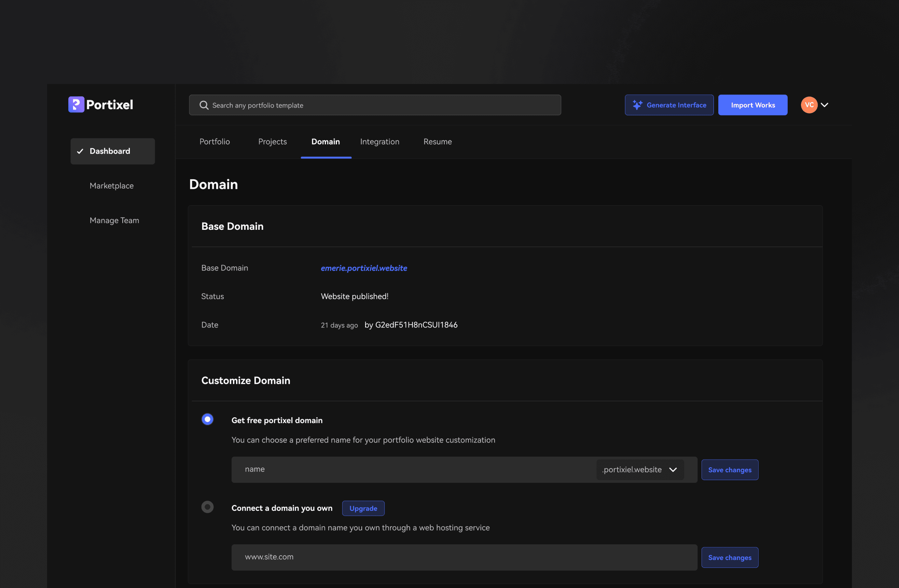Click the VC avatar circle

point(809,105)
